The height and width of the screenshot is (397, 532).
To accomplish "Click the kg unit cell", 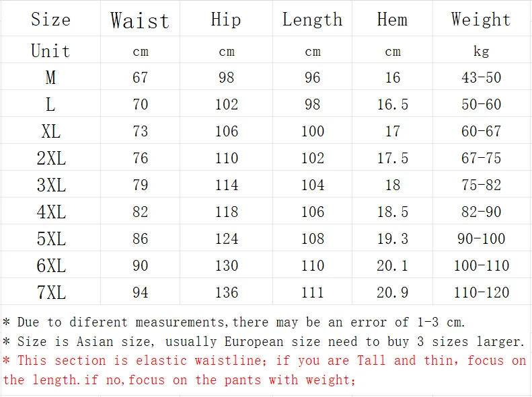I will click(481, 51).
